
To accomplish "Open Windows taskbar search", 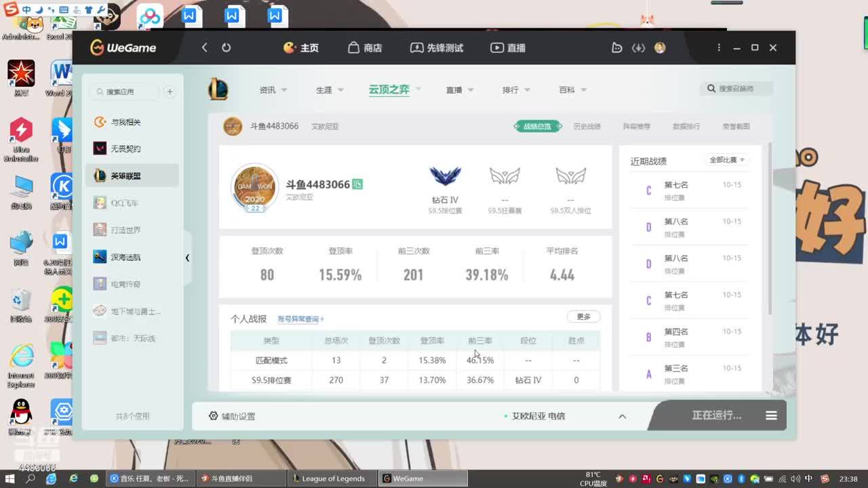I will [x=31, y=479].
